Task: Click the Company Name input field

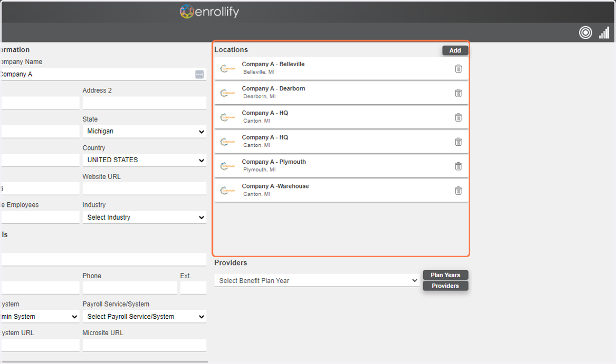Action: tap(103, 74)
